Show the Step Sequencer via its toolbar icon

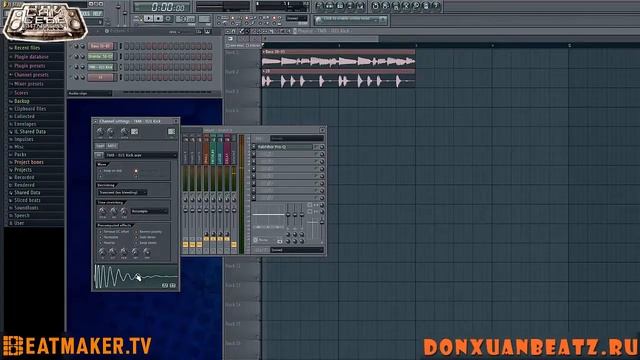[x=330, y=6]
